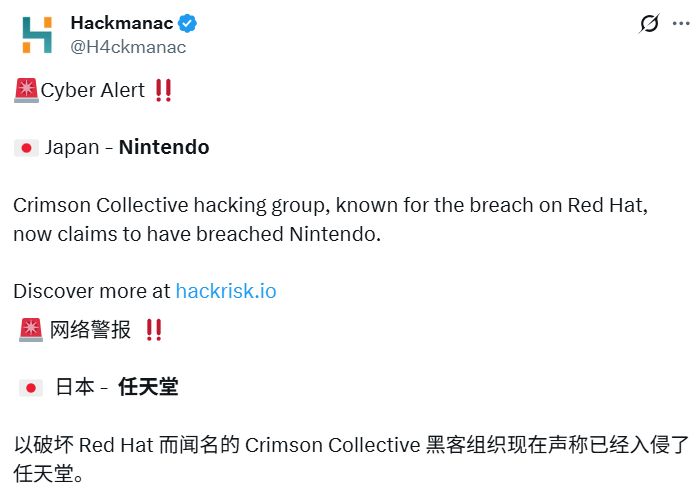Screen dimensions: 699x498
Task: Click the red double exclamation after Cyber Alert
Action: click(163, 91)
